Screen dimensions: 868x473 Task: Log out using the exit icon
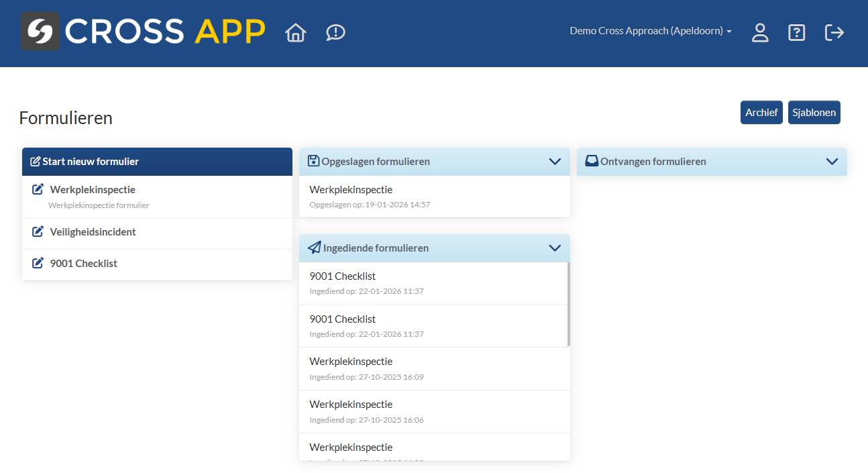point(834,32)
